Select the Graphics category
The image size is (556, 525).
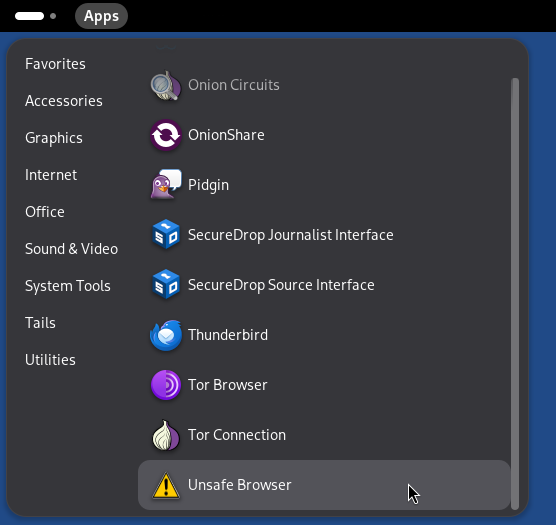pyautogui.click(x=54, y=138)
